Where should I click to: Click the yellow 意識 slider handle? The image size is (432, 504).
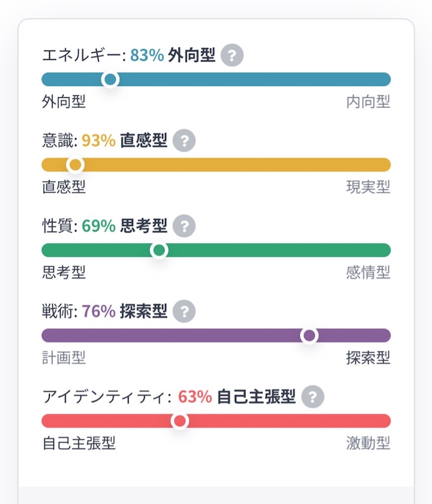tap(75, 165)
